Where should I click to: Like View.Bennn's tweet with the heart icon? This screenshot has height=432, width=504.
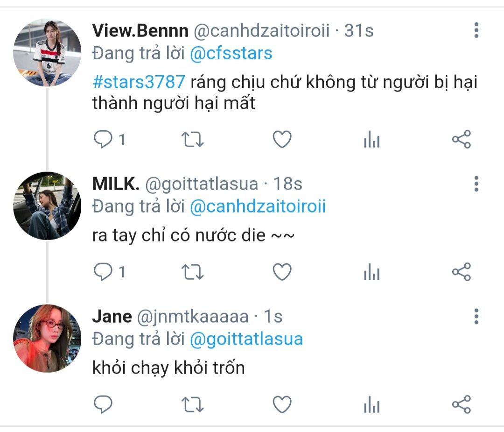click(x=282, y=140)
